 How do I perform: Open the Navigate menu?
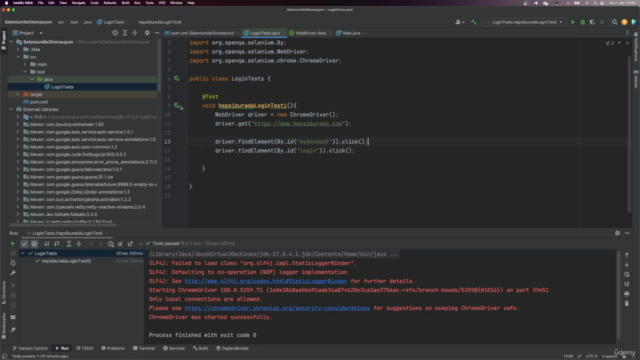[x=78, y=3]
